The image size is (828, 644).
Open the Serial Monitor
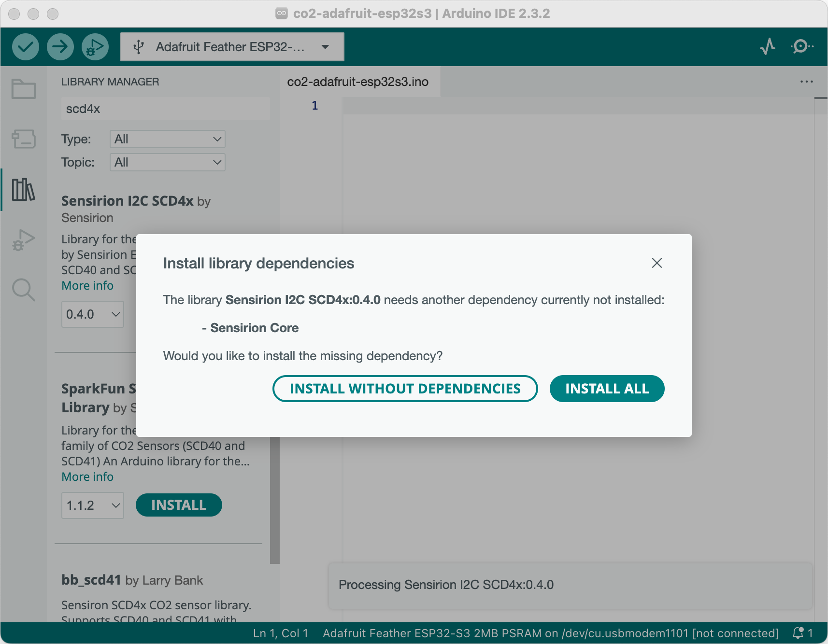coord(801,46)
